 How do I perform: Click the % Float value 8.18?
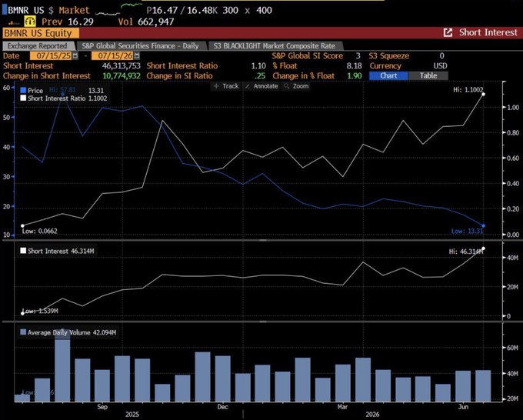[x=354, y=66]
